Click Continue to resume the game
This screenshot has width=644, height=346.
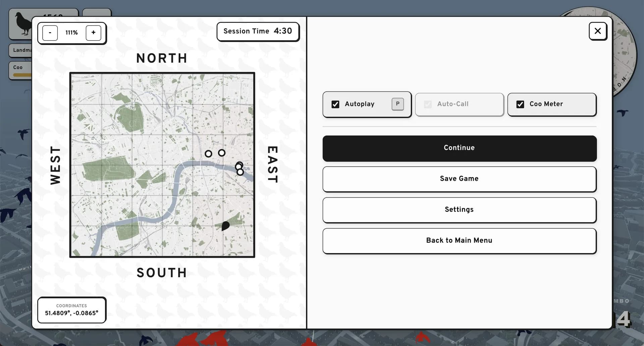tap(460, 148)
